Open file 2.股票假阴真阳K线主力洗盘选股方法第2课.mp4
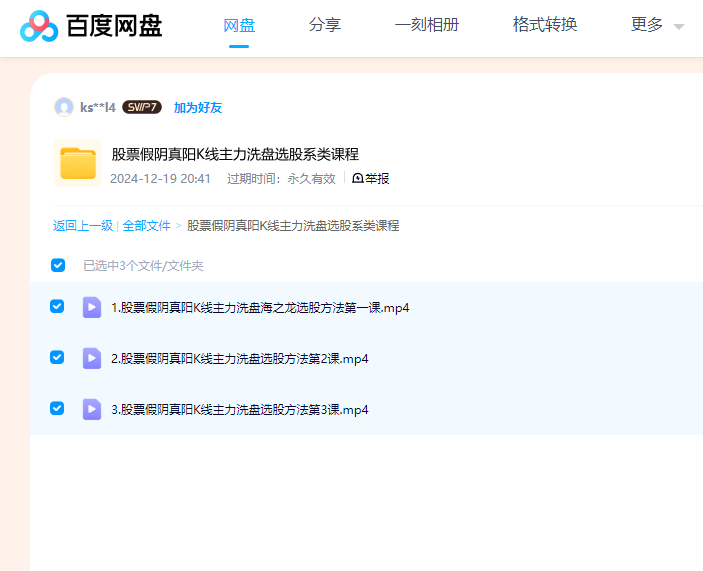The image size is (703, 571). [x=240, y=359]
